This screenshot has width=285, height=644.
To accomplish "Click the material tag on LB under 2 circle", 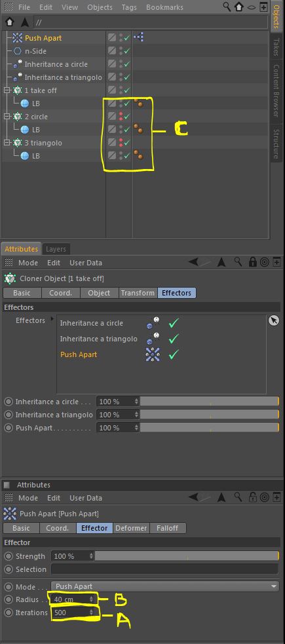I will click(138, 129).
